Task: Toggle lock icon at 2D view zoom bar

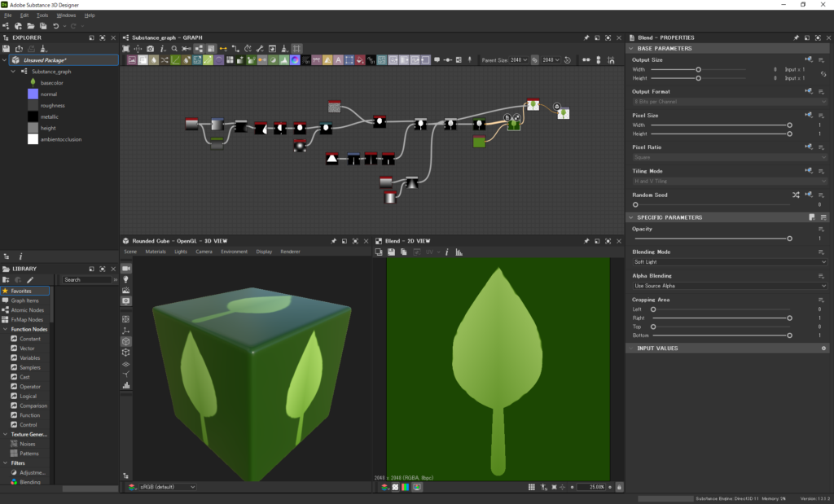Action: coord(619,487)
